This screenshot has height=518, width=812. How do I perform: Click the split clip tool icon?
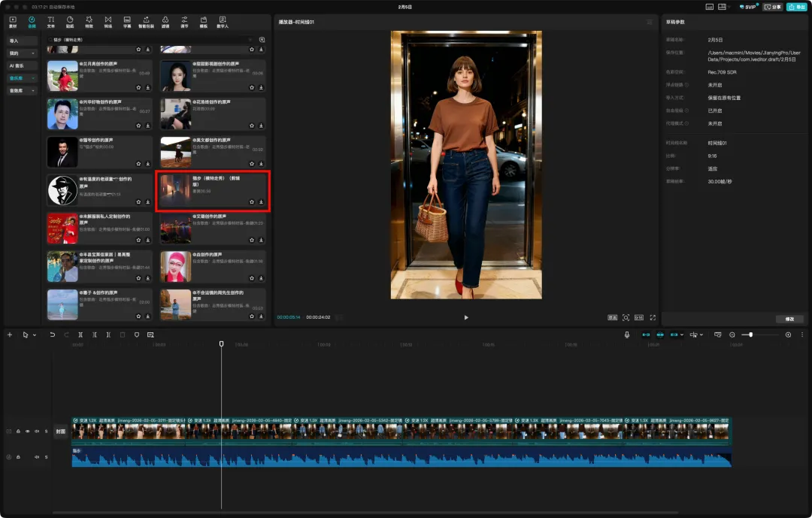pos(80,335)
